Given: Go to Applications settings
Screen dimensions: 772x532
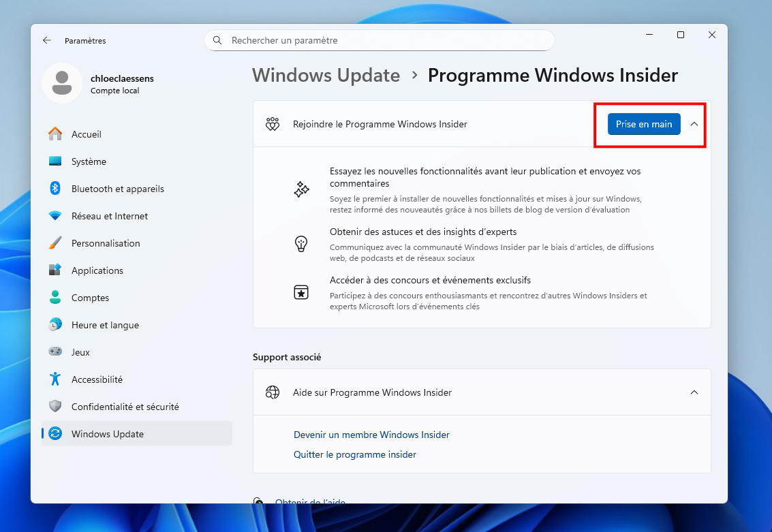Looking at the screenshot, I should pyautogui.click(x=97, y=270).
